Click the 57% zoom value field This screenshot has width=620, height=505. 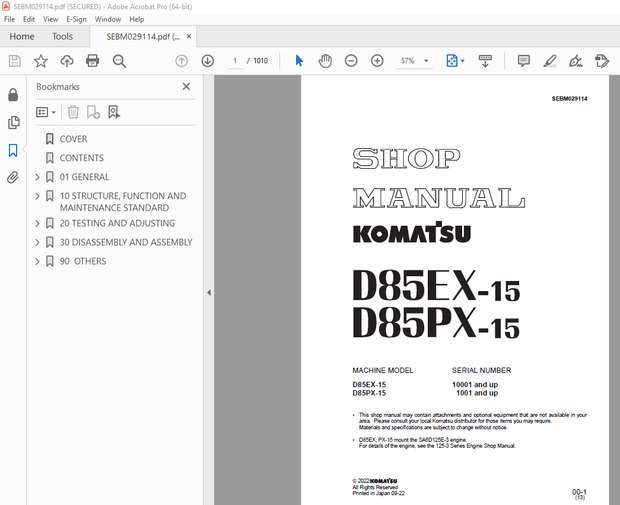[x=408, y=61]
